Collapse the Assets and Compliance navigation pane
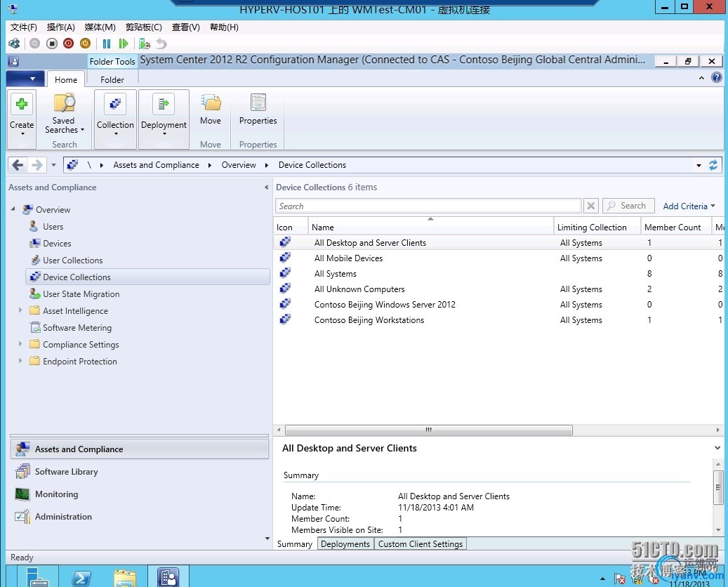 click(267, 187)
